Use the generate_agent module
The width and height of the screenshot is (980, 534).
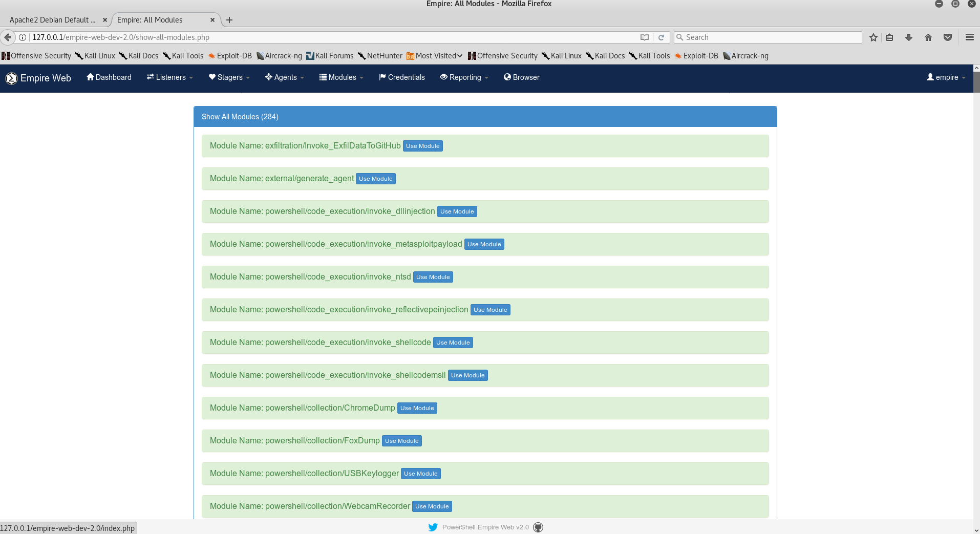click(x=375, y=179)
